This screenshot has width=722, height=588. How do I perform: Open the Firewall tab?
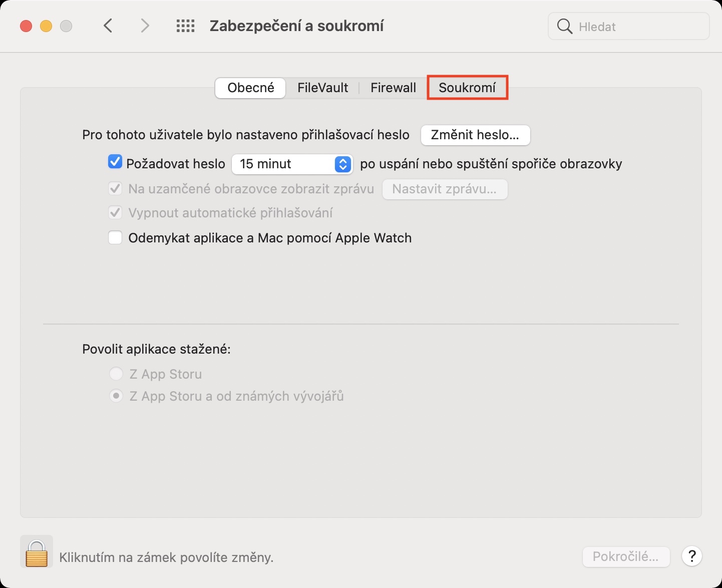pos(393,88)
